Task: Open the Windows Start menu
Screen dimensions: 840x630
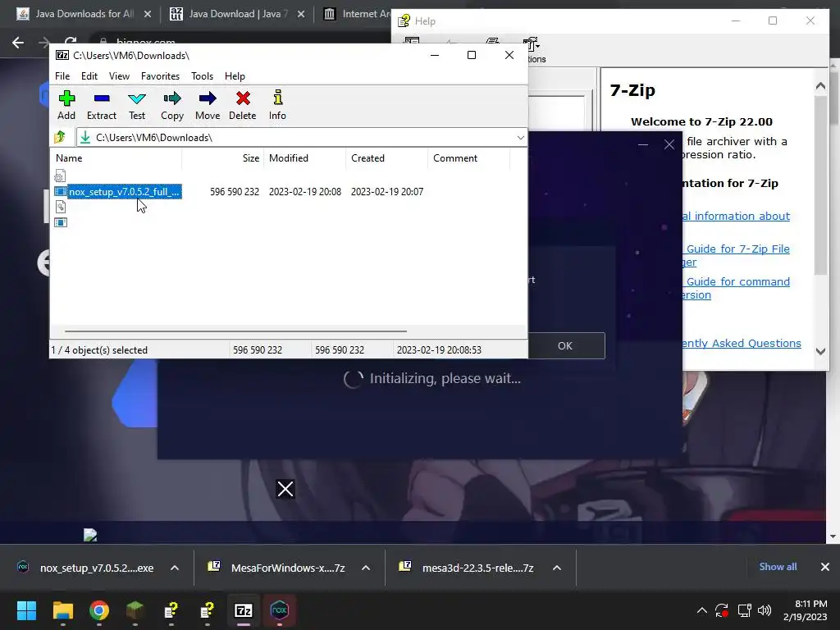Action: [x=26, y=610]
